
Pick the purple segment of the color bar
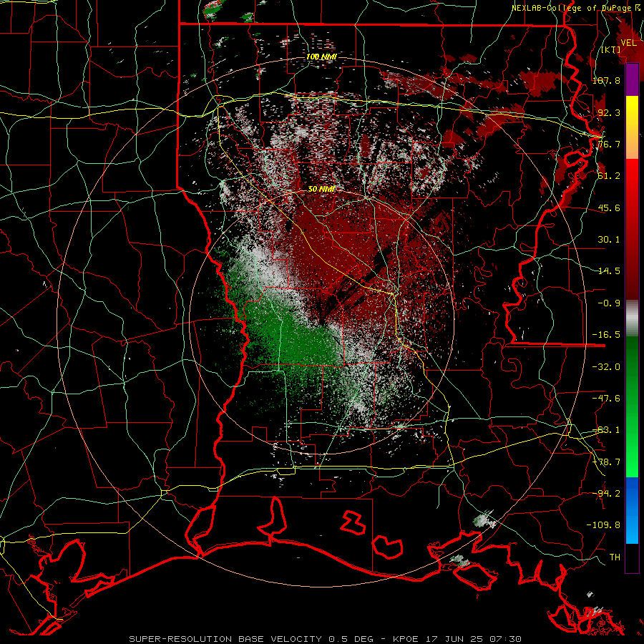coord(632,79)
